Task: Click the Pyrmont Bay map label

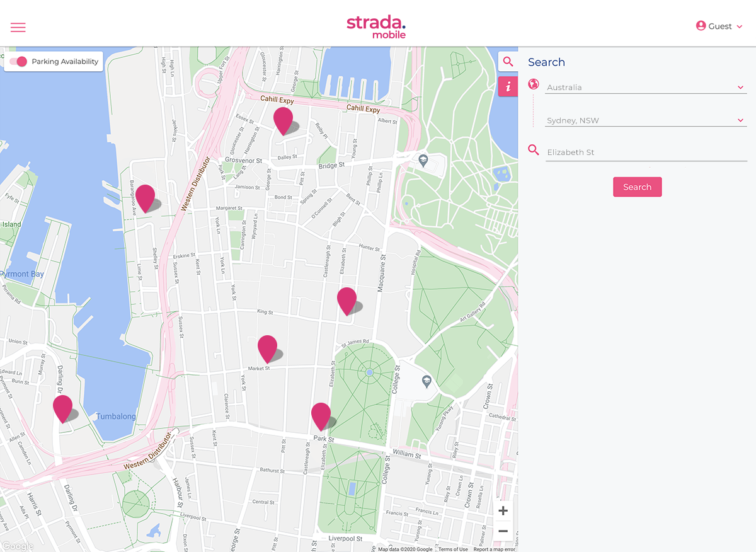Action: [22, 274]
